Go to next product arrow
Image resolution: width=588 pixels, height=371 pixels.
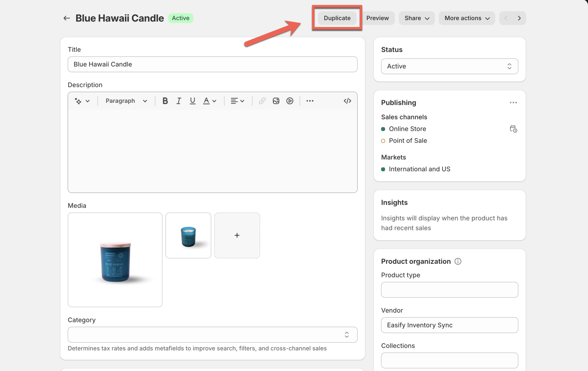519,18
